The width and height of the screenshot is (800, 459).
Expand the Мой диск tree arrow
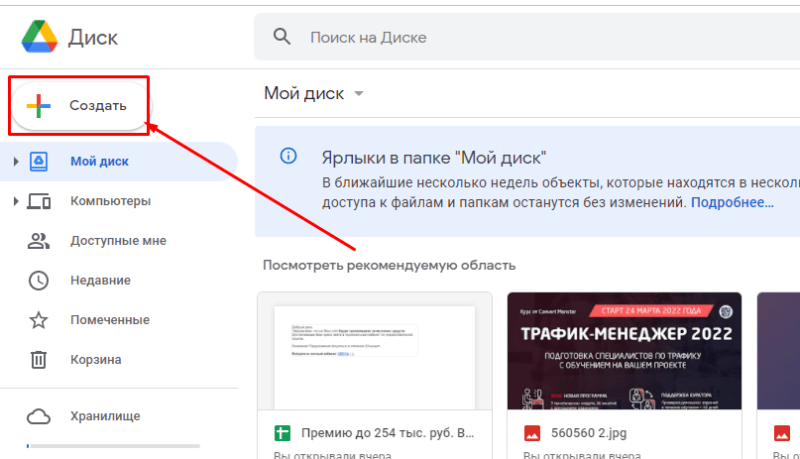tap(16, 162)
